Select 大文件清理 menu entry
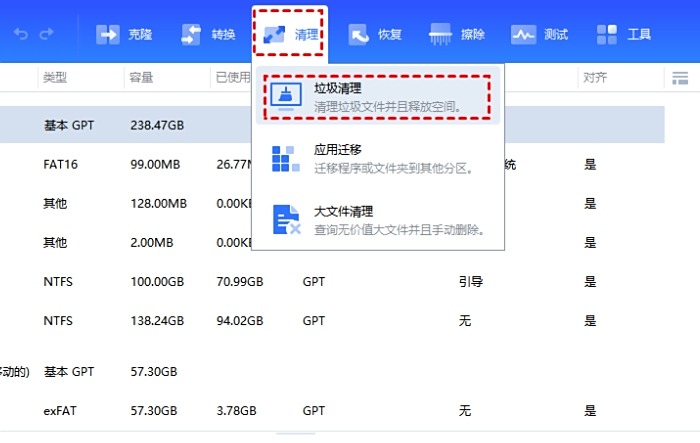The width and height of the screenshot is (700, 443). [x=378, y=219]
